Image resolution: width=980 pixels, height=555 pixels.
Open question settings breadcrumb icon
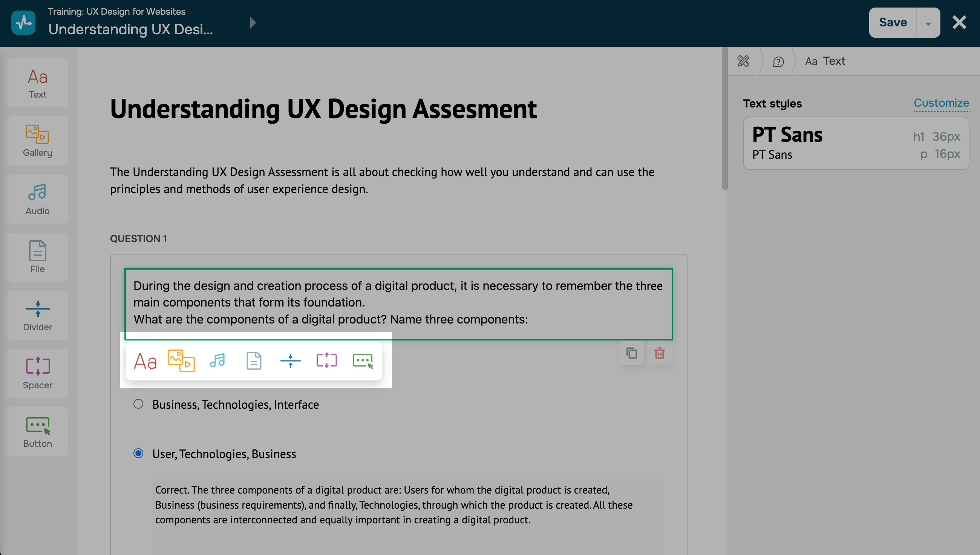pyautogui.click(x=778, y=61)
